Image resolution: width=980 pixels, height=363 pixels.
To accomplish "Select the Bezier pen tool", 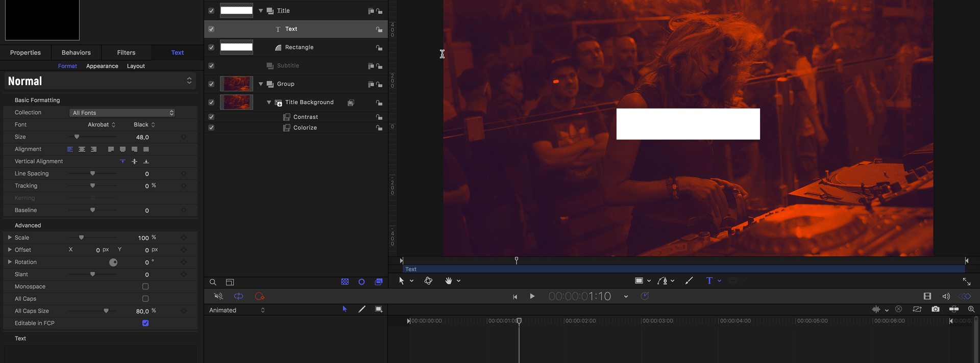I will point(663,280).
